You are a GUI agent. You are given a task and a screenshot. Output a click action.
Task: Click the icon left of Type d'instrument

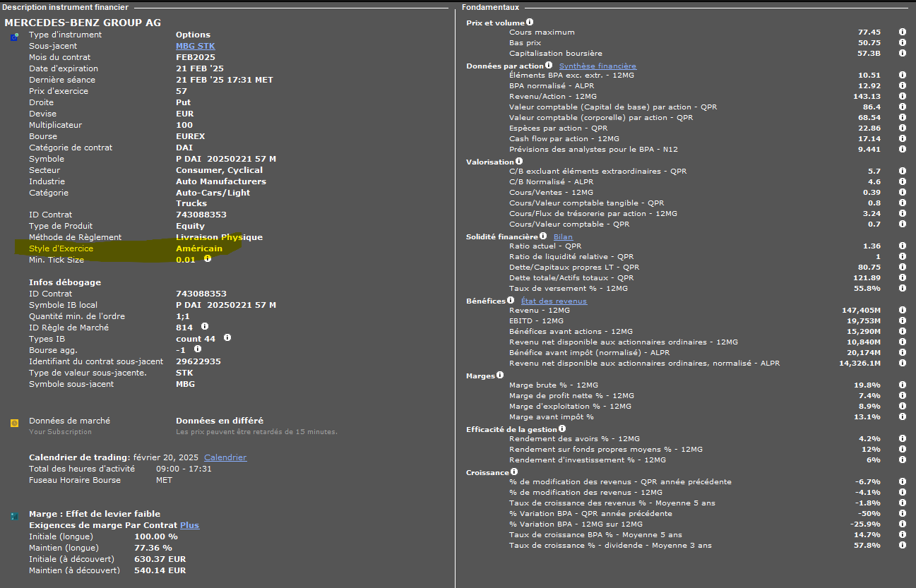coord(14,37)
